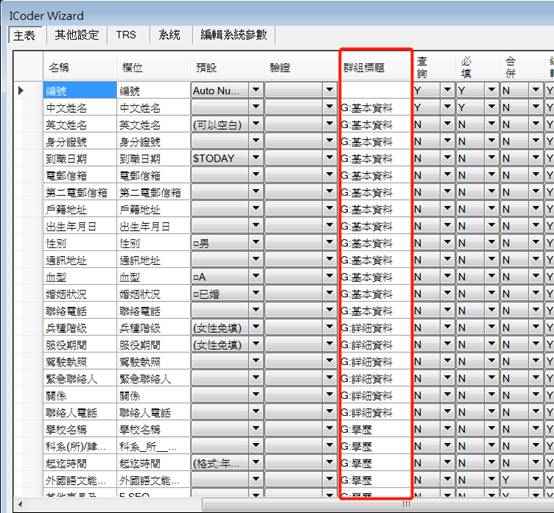Select the 編輯系統參數 tab
The height and width of the screenshot is (513, 554).
click(x=234, y=35)
